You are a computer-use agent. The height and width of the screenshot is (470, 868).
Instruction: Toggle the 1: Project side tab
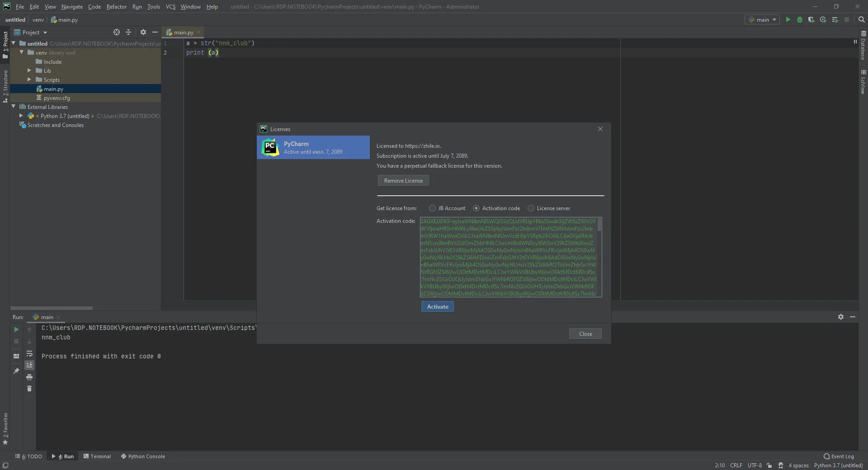pos(5,45)
